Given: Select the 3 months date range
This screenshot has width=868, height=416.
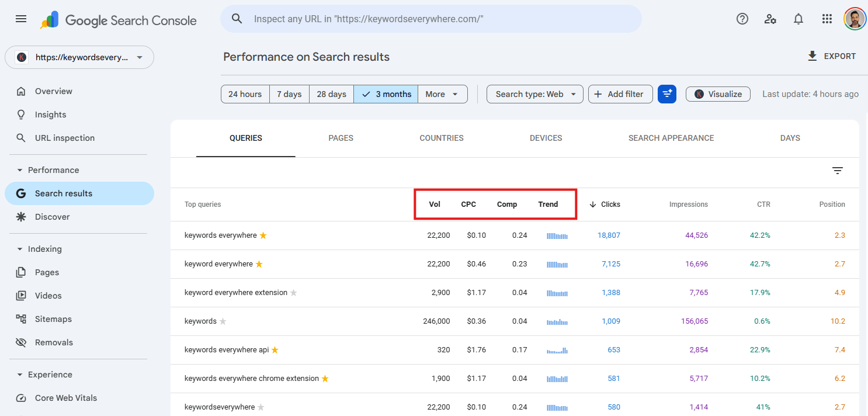Looking at the screenshot, I should tap(386, 94).
